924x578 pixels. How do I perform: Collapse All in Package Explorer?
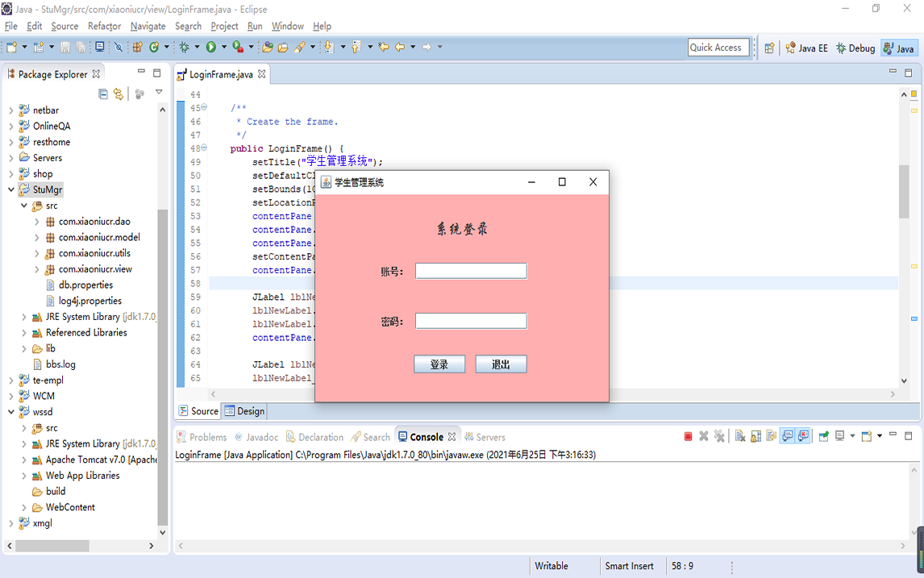pyautogui.click(x=103, y=94)
